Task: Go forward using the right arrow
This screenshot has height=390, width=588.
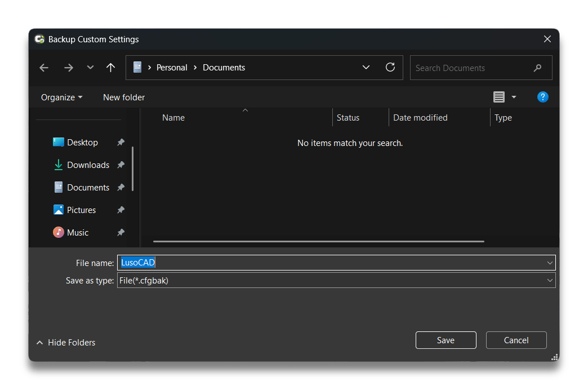Action: click(69, 68)
